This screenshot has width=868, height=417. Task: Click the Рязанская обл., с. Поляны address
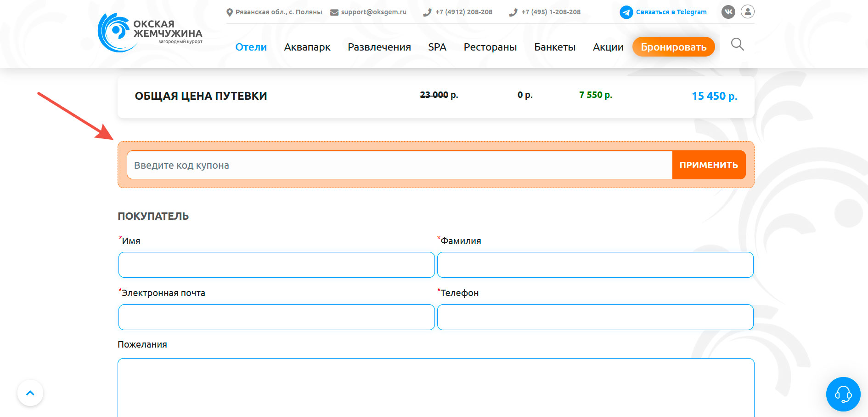click(279, 12)
